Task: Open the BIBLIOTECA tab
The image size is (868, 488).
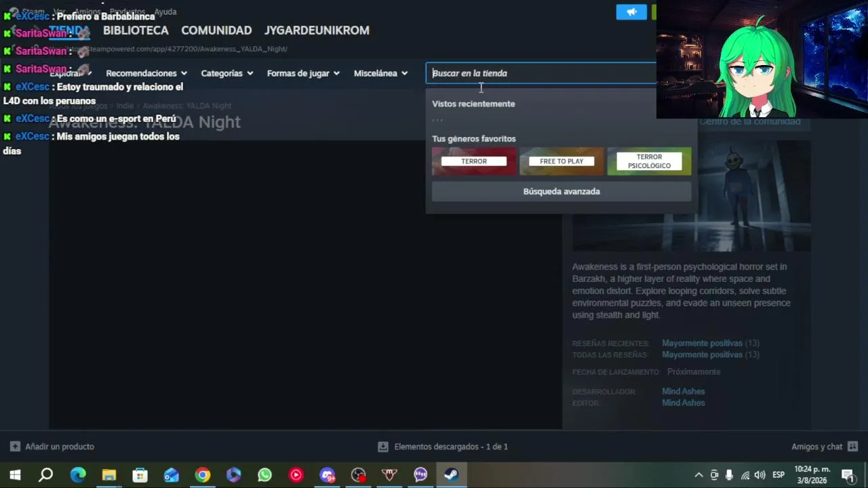Action: click(136, 30)
